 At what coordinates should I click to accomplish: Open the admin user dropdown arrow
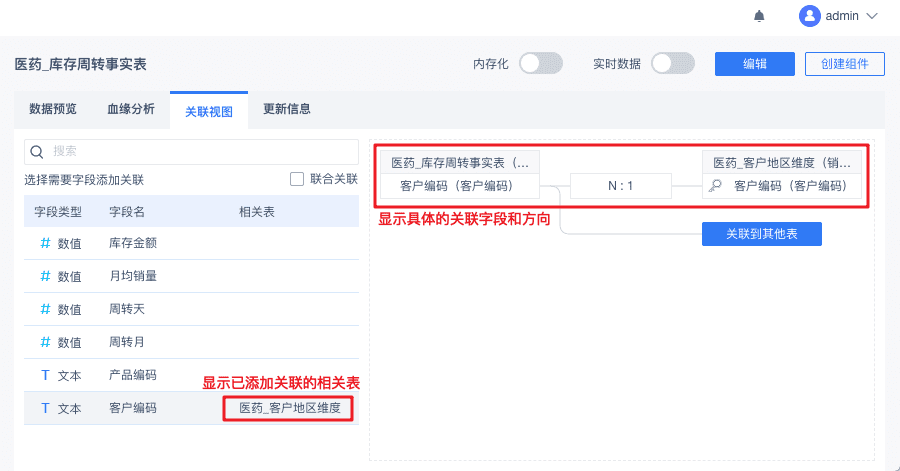(x=871, y=16)
